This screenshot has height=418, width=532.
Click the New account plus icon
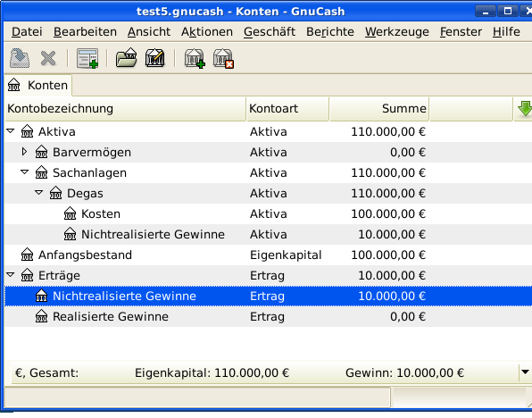[x=195, y=58]
